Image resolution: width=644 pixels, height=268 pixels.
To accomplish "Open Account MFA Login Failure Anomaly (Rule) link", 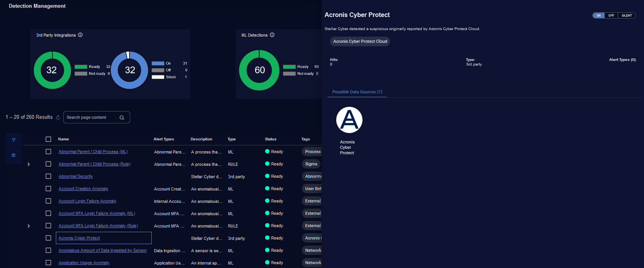I will [98, 226].
